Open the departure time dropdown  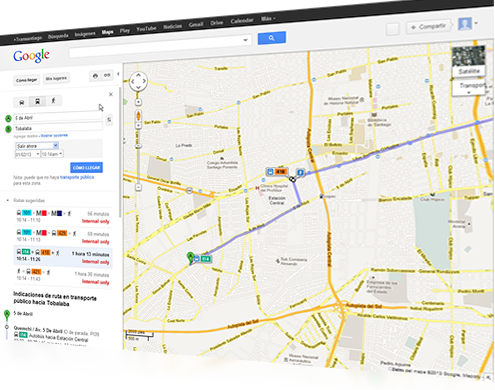(x=52, y=154)
